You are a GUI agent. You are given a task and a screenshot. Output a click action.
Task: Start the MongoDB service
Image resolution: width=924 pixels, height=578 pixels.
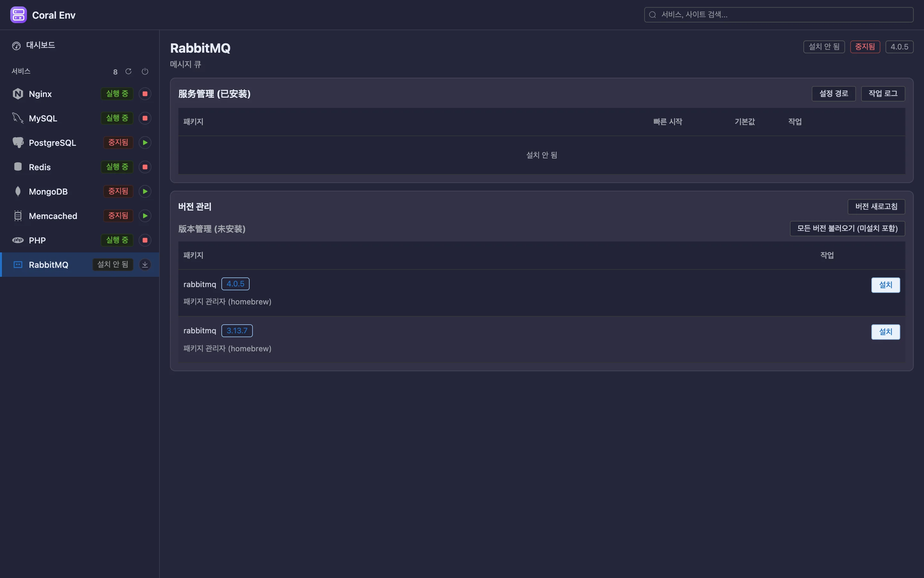[x=145, y=191]
